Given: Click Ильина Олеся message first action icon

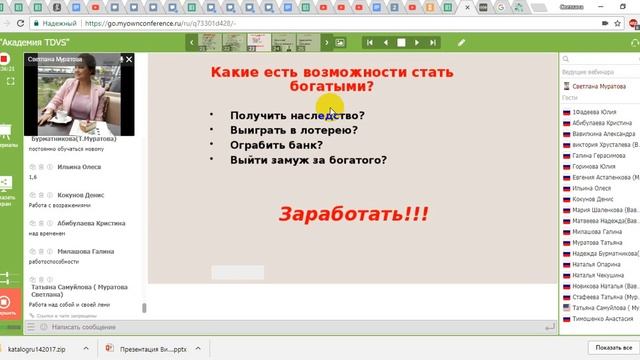Looking at the screenshot, I should tap(32, 167).
